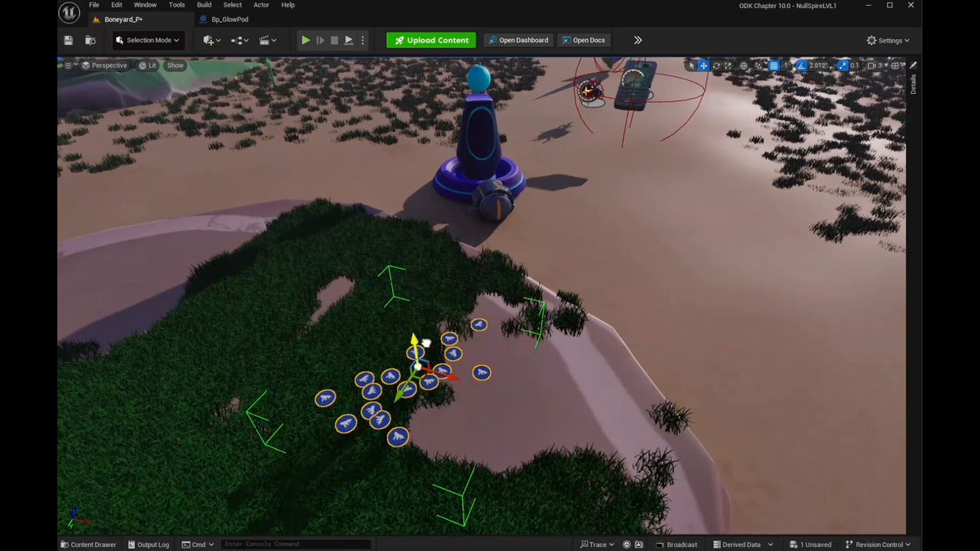Toggle rotation angle snapping icon
Image resolution: width=980 pixels, height=551 pixels.
(x=802, y=65)
